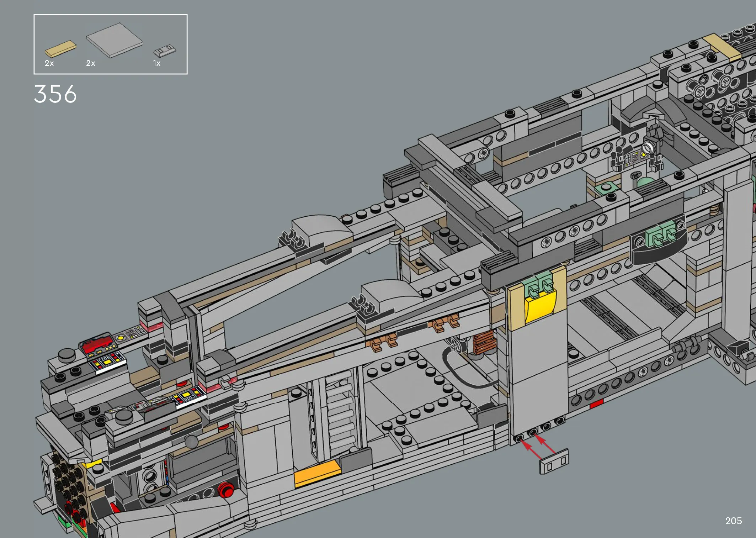Click the small gray bracket plate thumbnail
The image size is (756, 538).
click(165, 51)
